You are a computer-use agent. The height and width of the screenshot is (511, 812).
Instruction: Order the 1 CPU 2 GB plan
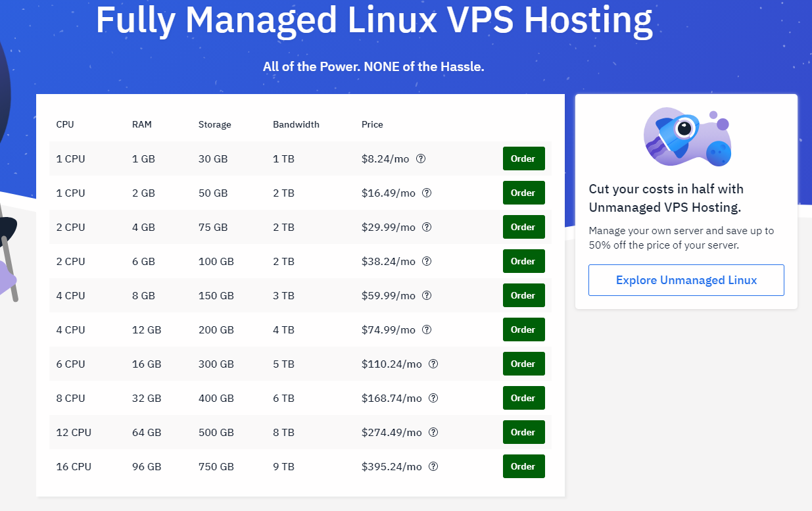[x=523, y=193]
